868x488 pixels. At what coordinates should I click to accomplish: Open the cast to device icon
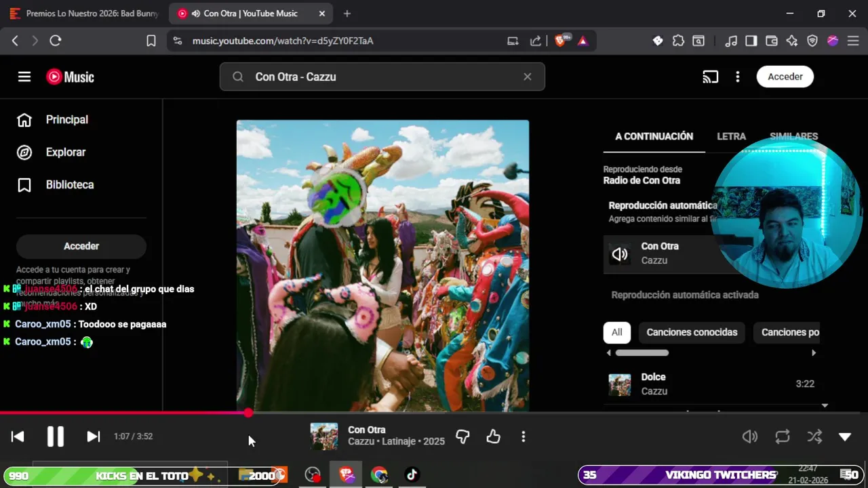(710, 77)
